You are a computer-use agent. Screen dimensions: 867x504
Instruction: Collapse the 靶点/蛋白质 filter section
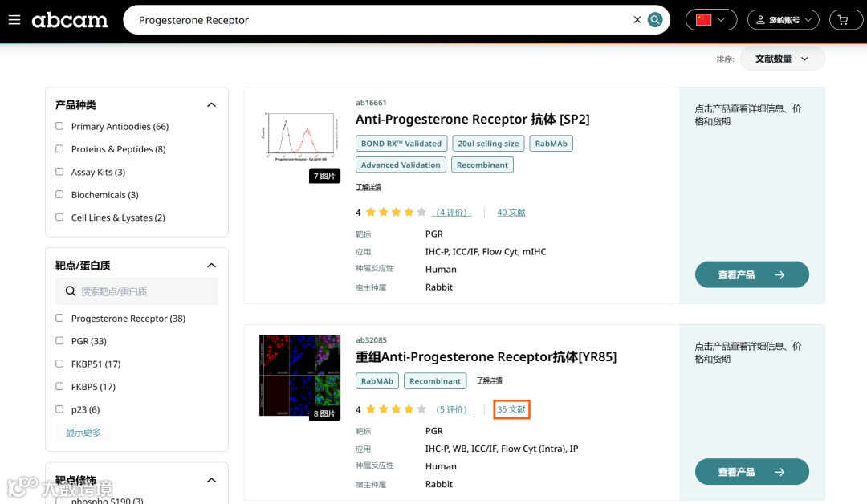pos(211,266)
